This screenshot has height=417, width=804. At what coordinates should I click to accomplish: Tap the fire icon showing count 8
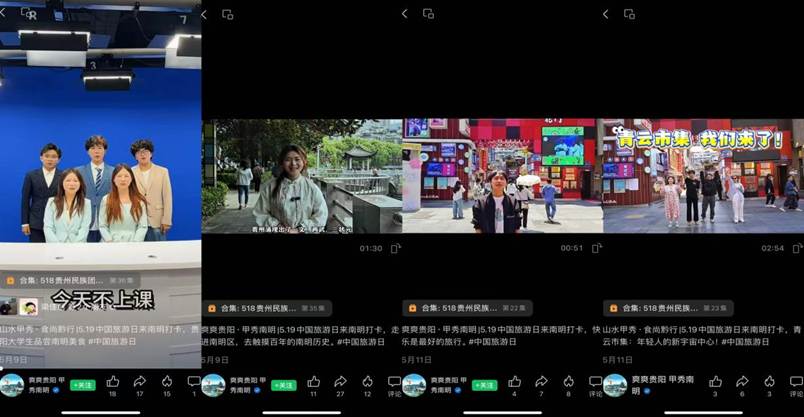[568, 382]
